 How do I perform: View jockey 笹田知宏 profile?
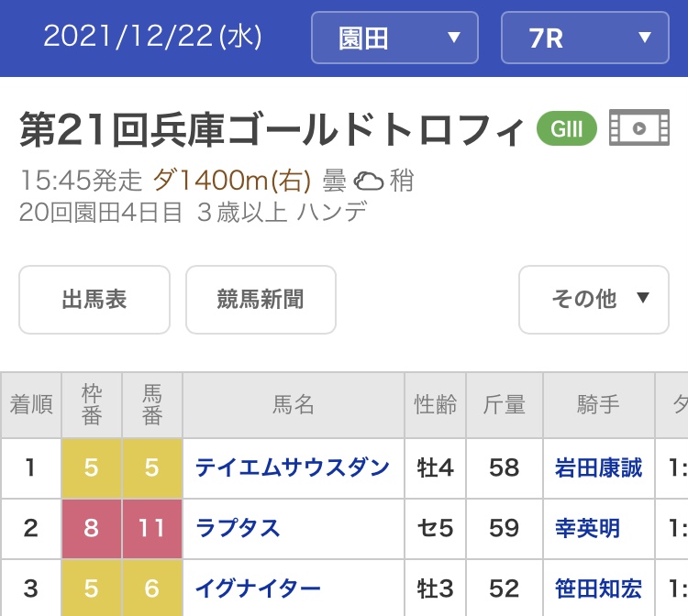point(598,588)
